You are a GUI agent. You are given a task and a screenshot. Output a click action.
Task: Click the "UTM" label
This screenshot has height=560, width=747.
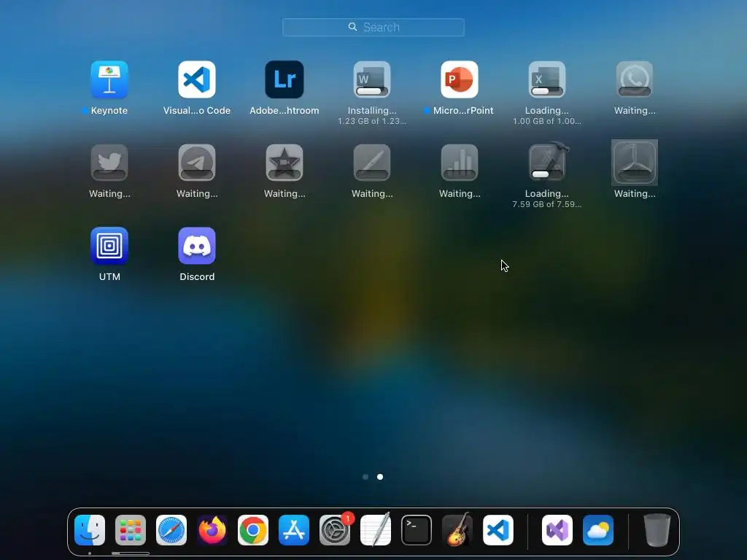(109, 276)
